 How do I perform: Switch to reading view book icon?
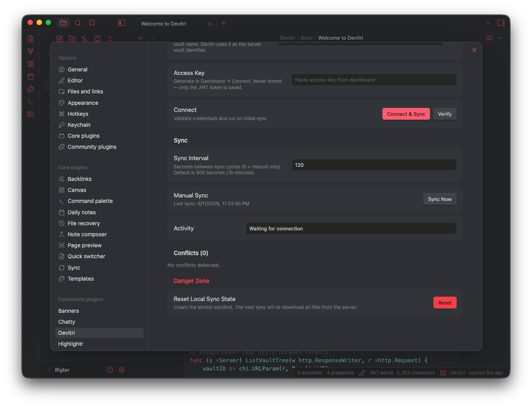489,38
